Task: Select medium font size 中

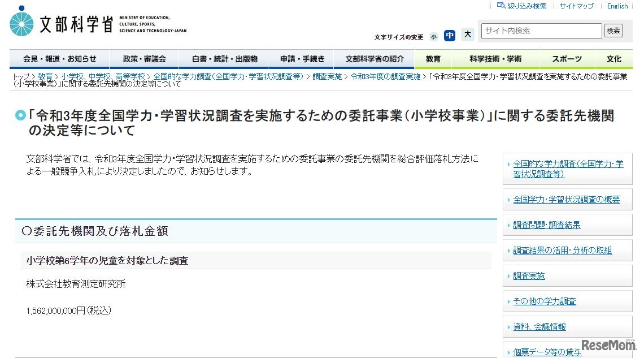Action: point(450,35)
